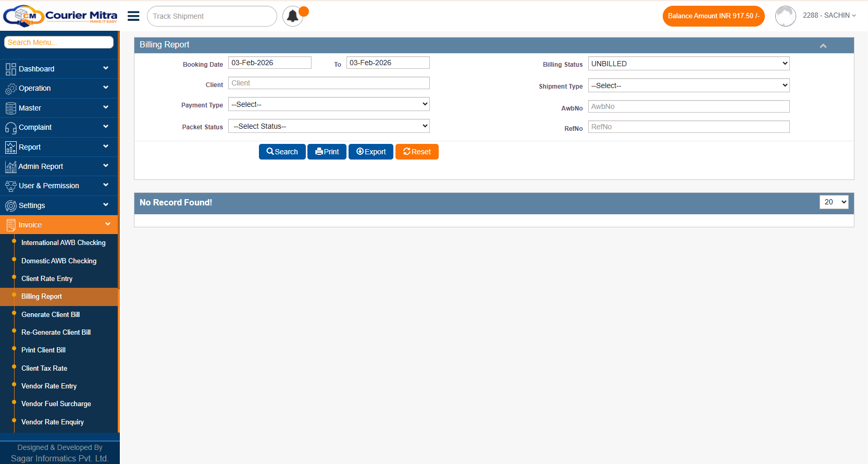Click the Complaint headset icon

[10, 128]
